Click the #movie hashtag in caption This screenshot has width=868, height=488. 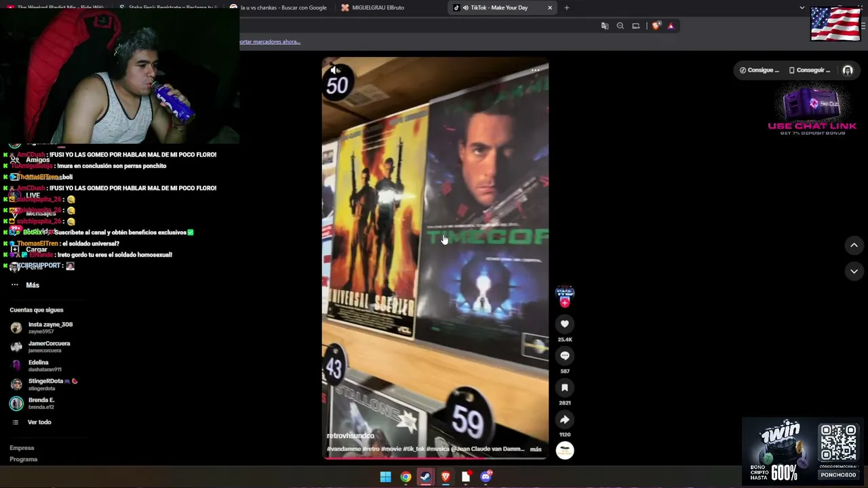pyautogui.click(x=391, y=449)
